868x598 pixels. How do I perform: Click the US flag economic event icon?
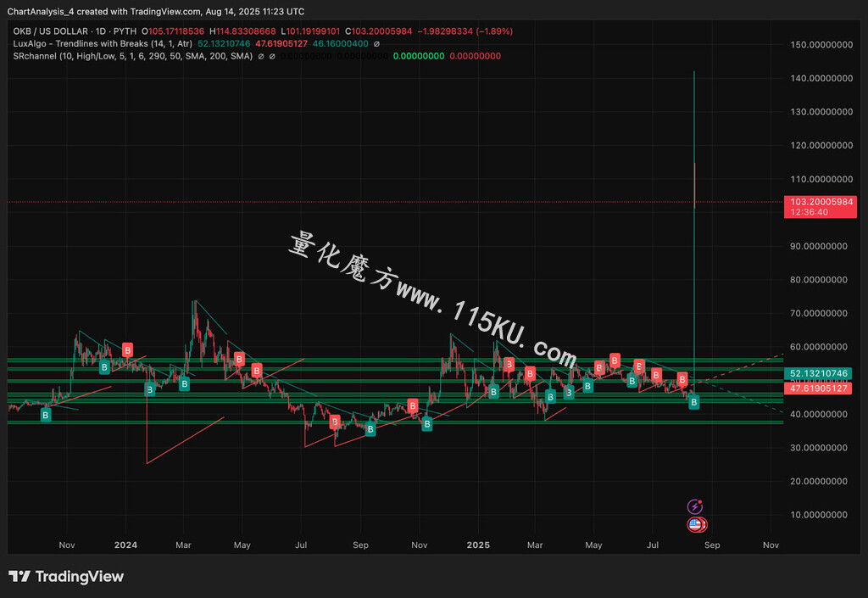click(696, 524)
